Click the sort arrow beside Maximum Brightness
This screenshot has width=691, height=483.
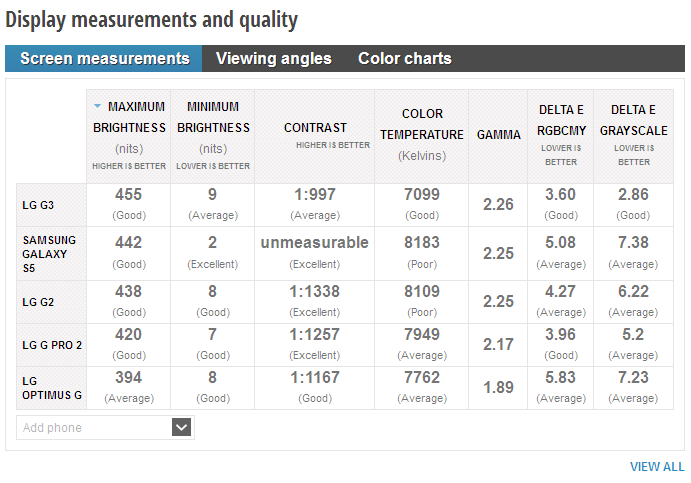click(x=97, y=106)
